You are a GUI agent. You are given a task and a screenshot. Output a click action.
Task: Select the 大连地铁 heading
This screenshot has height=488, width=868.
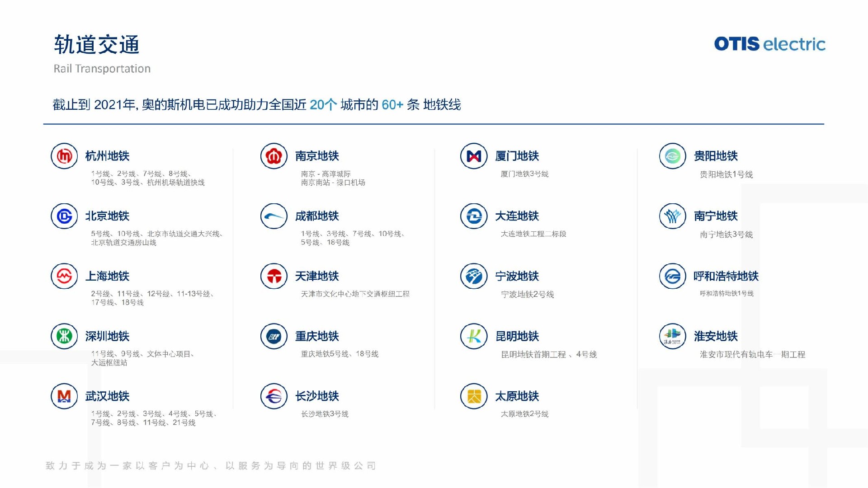(x=517, y=216)
